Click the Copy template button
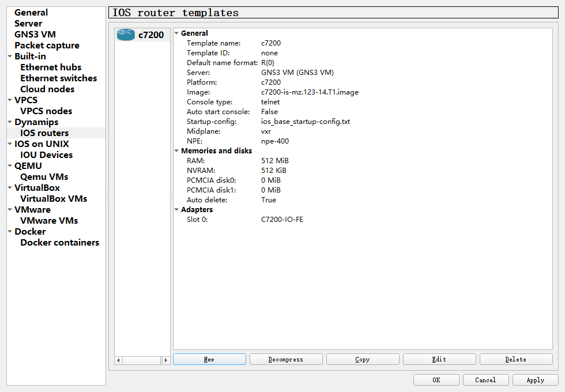565x392 pixels. point(363,359)
